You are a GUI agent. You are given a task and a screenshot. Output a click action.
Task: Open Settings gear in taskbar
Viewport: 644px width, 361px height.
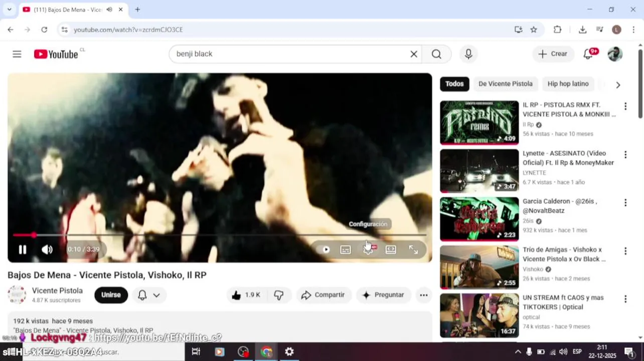(289, 351)
